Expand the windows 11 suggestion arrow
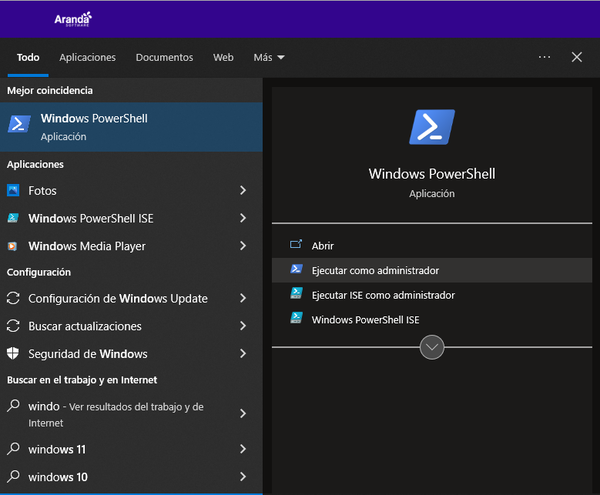This screenshot has width=600, height=495. [243, 449]
